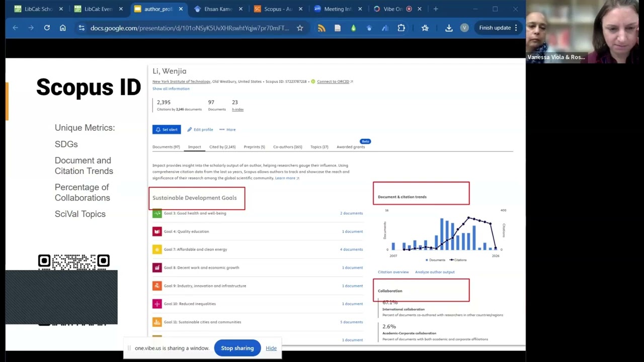
Task: Bookmark this page with the star icon
Action: tap(300, 28)
